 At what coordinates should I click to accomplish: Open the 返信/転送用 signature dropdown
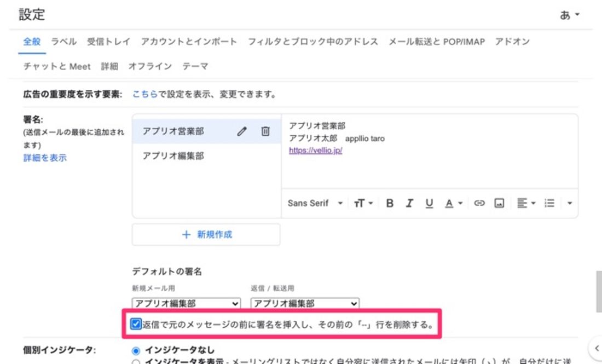[305, 303]
